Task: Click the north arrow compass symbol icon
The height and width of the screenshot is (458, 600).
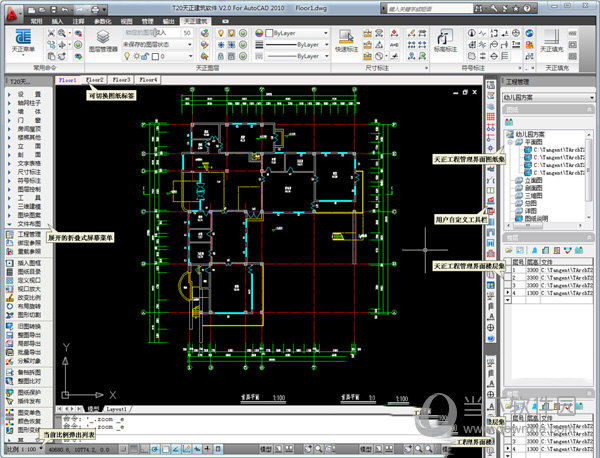Action: 472,33
